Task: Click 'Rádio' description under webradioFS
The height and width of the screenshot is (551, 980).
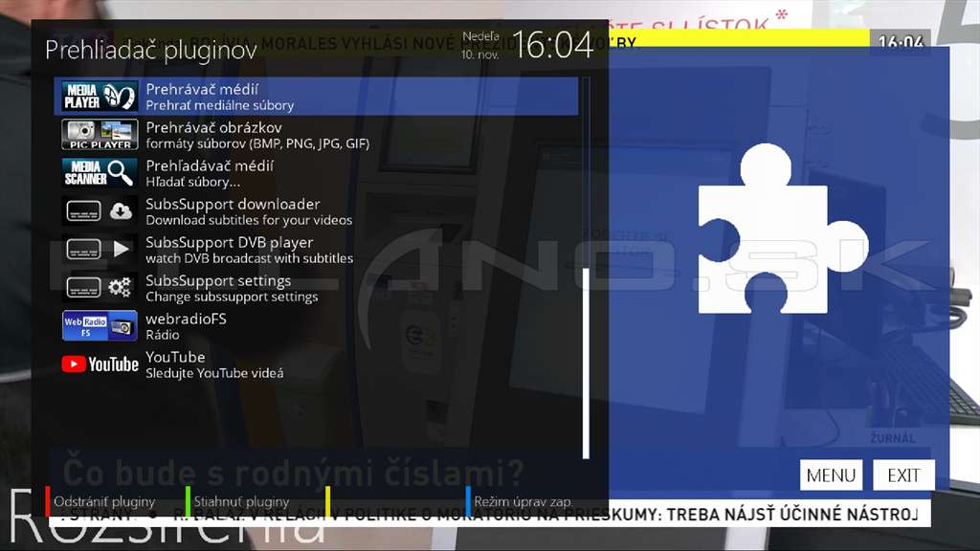Action: 163,335
